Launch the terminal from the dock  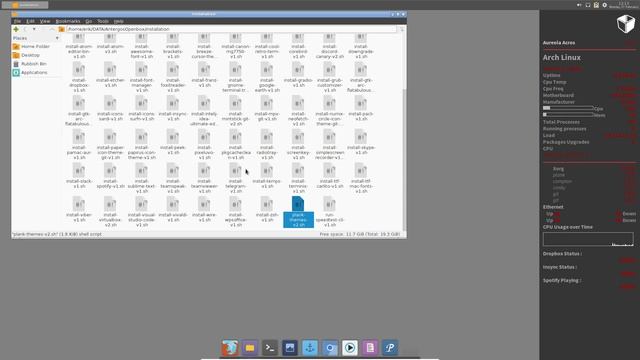click(270, 348)
